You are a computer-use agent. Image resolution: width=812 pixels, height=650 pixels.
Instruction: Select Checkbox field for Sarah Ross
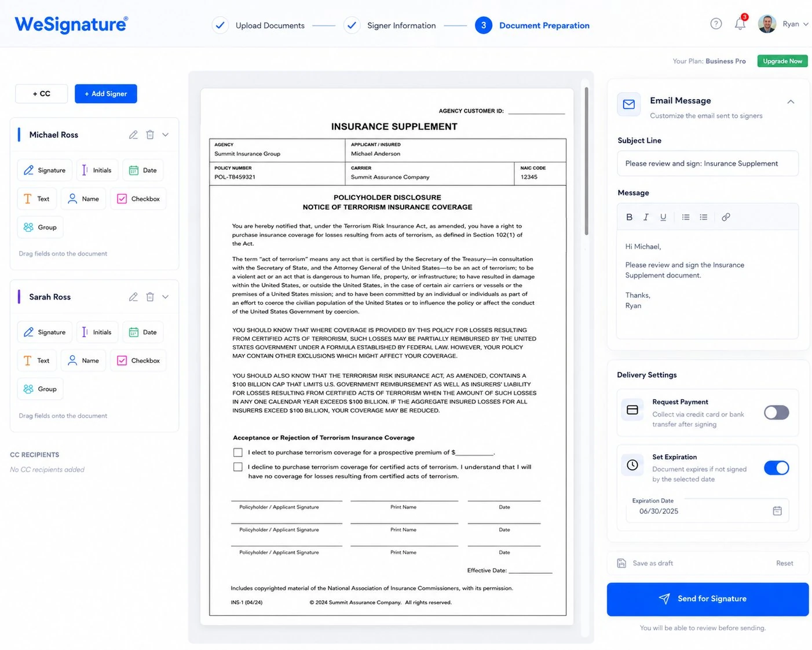click(138, 360)
